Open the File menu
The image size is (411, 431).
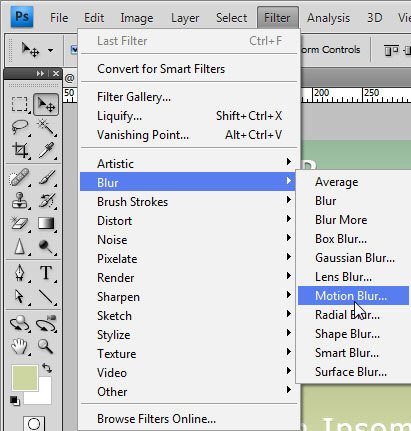point(59,18)
